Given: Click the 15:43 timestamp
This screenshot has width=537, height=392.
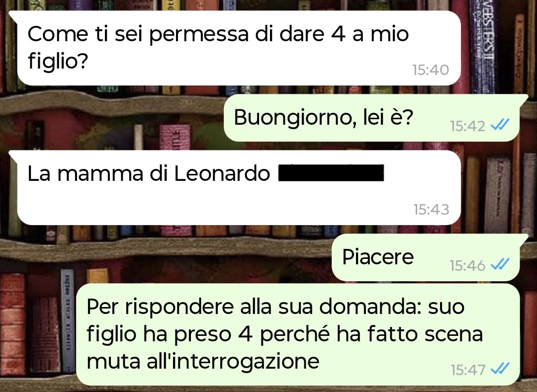Looking at the screenshot, I should click(431, 209).
